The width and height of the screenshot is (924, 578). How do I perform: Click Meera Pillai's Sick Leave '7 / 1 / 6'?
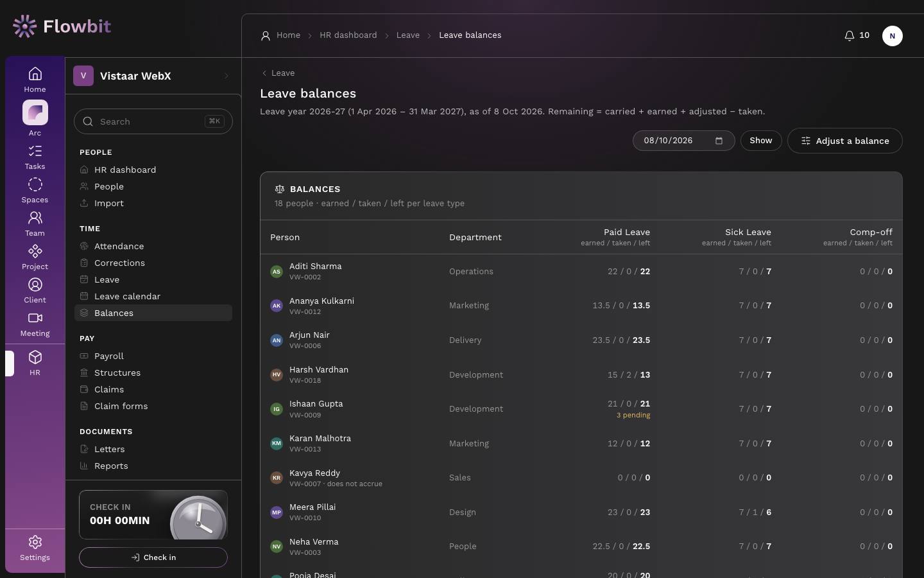(755, 512)
